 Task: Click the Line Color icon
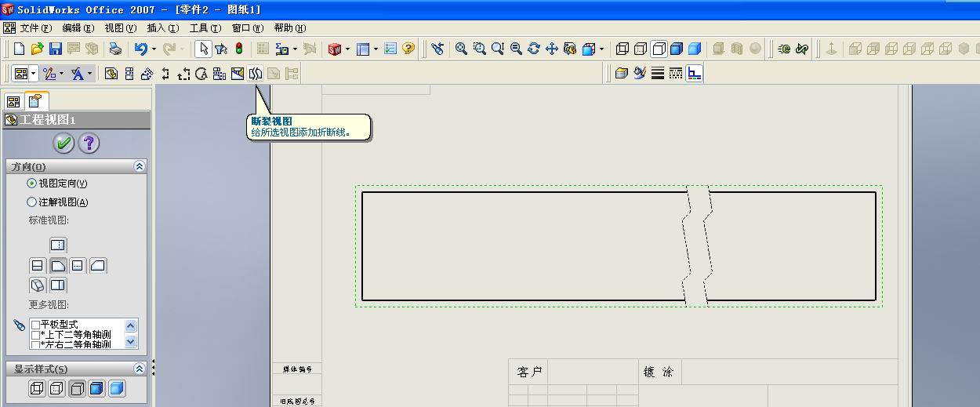pyautogui.click(x=640, y=74)
